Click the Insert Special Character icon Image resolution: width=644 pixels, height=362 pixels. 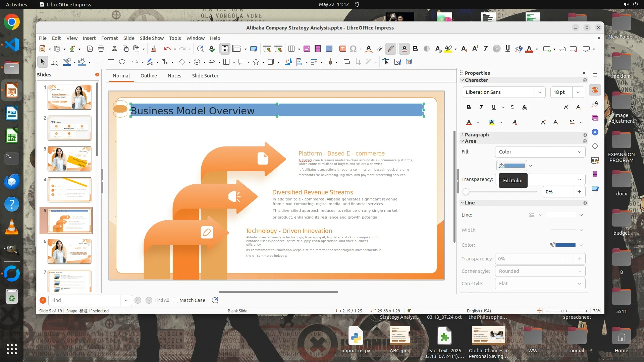353,49
